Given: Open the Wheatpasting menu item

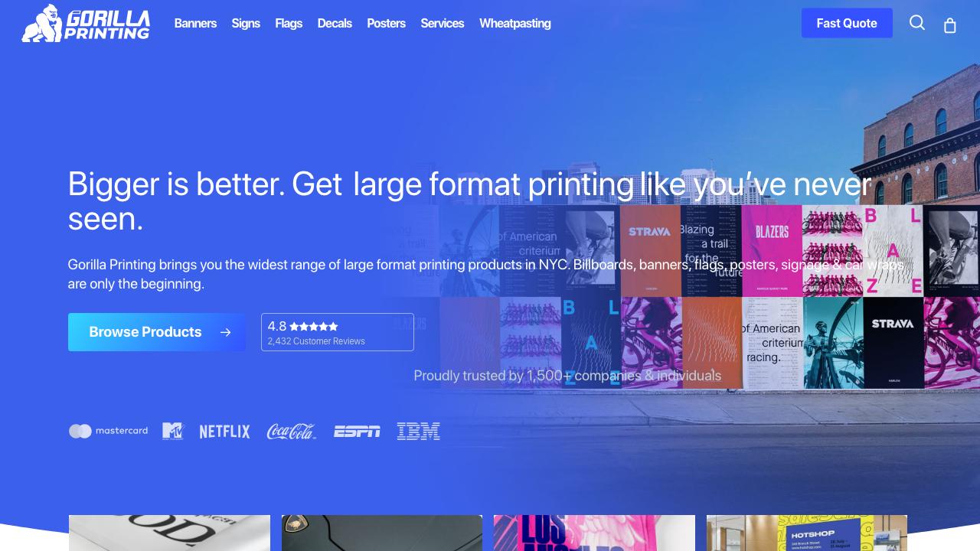Looking at the screenshot, I should 514,23.
